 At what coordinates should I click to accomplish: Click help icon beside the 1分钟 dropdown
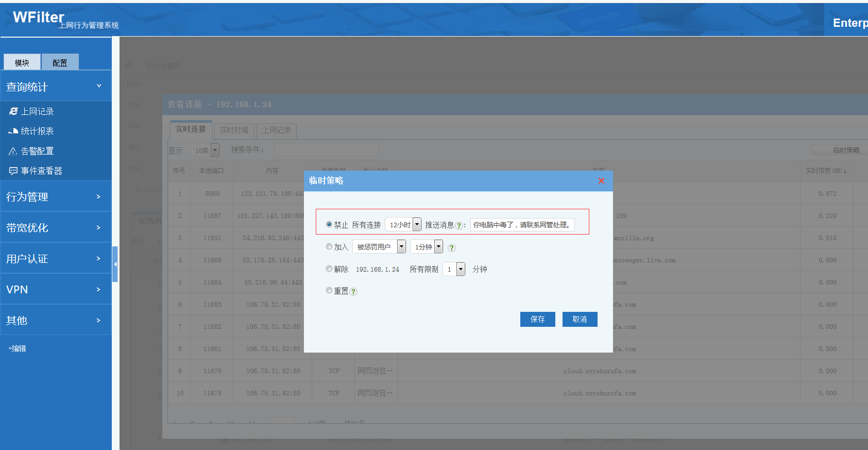point(452,248)
